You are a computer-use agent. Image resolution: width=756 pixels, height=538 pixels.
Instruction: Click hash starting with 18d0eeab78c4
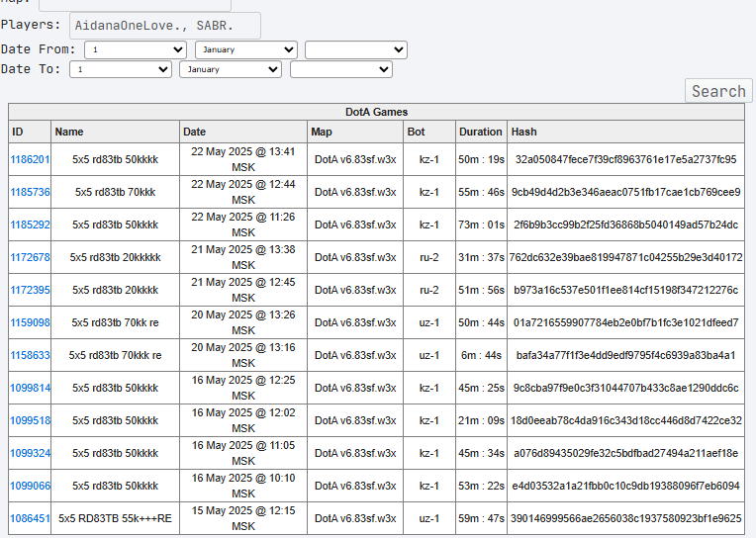click(625, 420)
